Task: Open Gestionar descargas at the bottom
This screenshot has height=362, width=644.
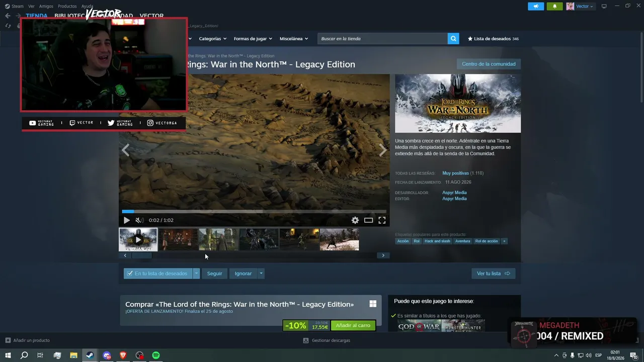Action: [327, 340]
